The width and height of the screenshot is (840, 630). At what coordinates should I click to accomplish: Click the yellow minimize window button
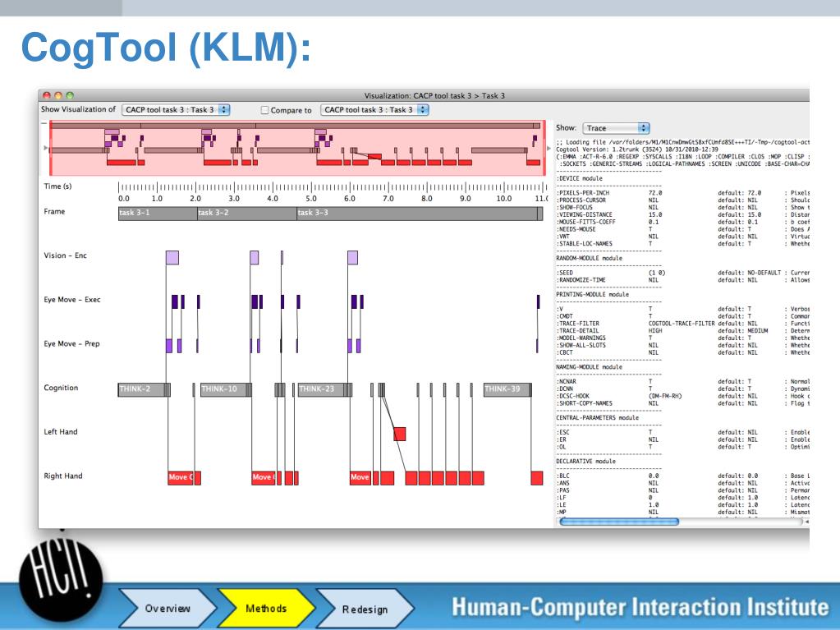pos(58,95)
